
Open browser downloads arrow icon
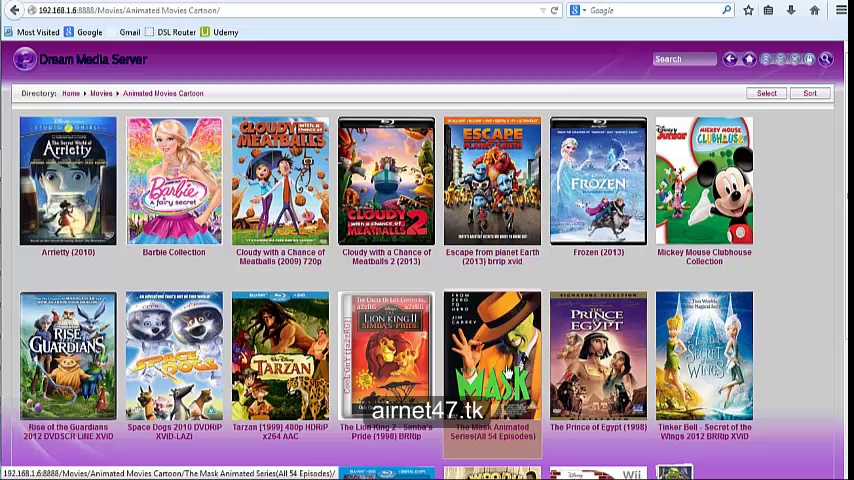point(791,10)
